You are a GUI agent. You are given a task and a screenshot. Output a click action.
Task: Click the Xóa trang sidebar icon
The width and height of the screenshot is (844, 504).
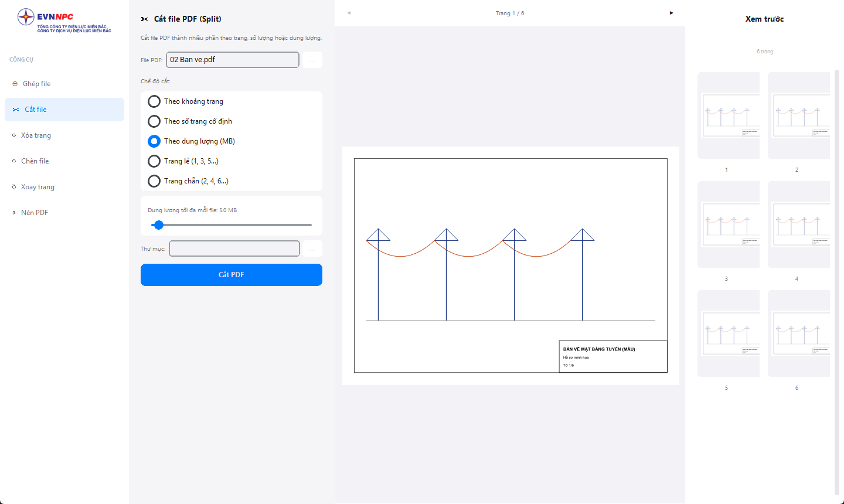[x=14, y=135]
